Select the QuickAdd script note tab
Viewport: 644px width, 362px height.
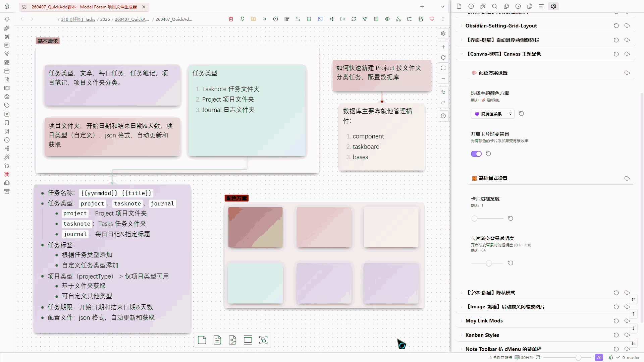point(84,7)
